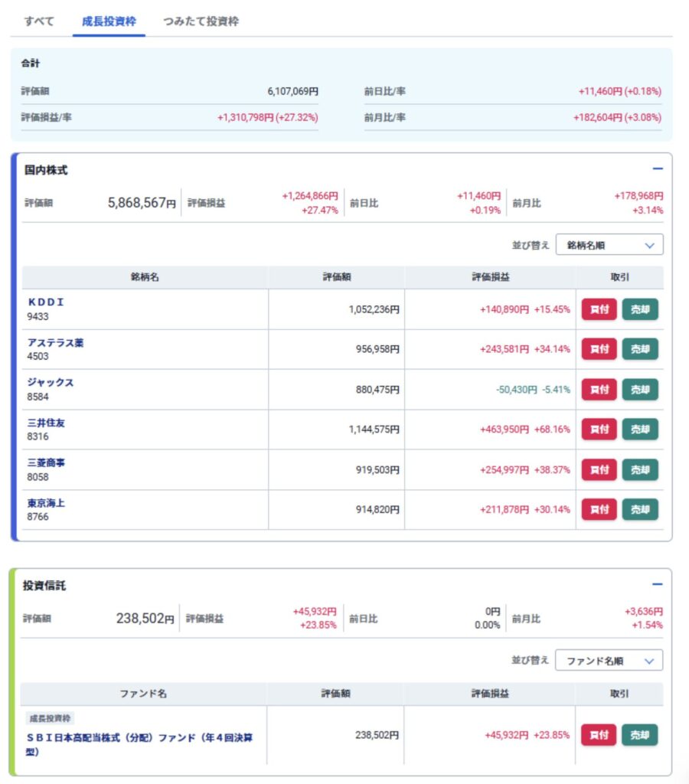Open the ファンド名順 sort dropdown
Viewport: 689px width, 784px height.
(x=609, y=660)
